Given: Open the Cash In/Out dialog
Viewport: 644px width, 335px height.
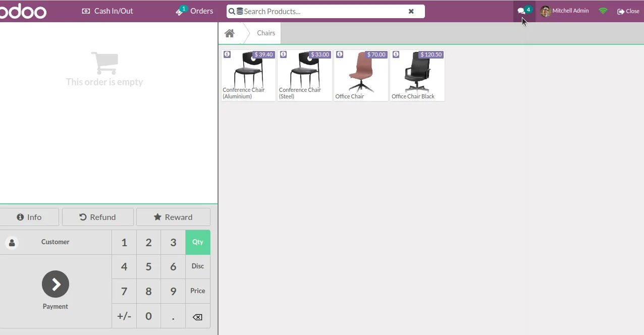Looking at the screenshot, I should coord(108,11).
